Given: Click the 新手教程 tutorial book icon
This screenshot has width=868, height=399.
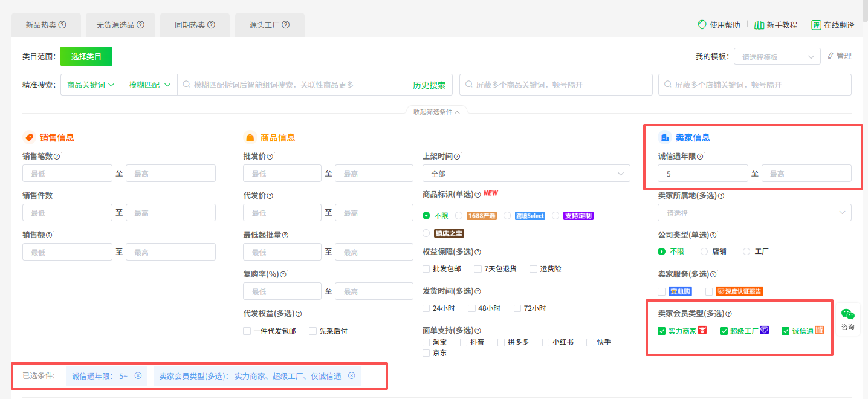Looking at the screenshot, I should click(x=759, y=25).
